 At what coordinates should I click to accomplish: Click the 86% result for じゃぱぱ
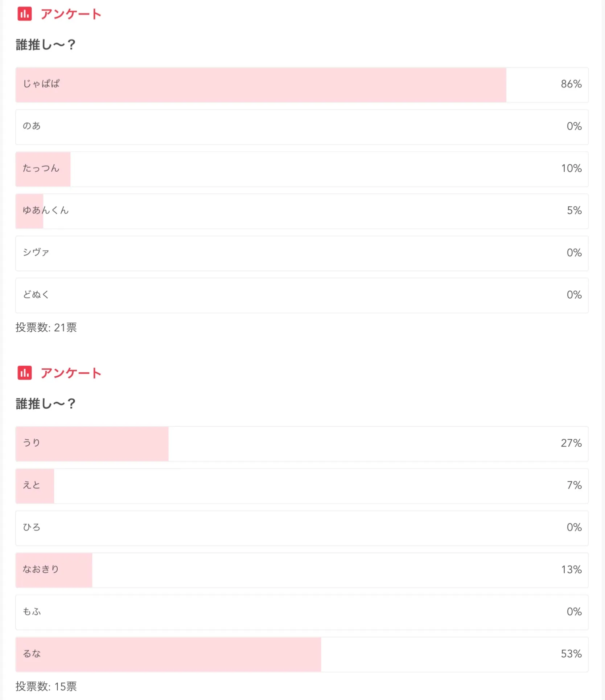click(571, 84)
